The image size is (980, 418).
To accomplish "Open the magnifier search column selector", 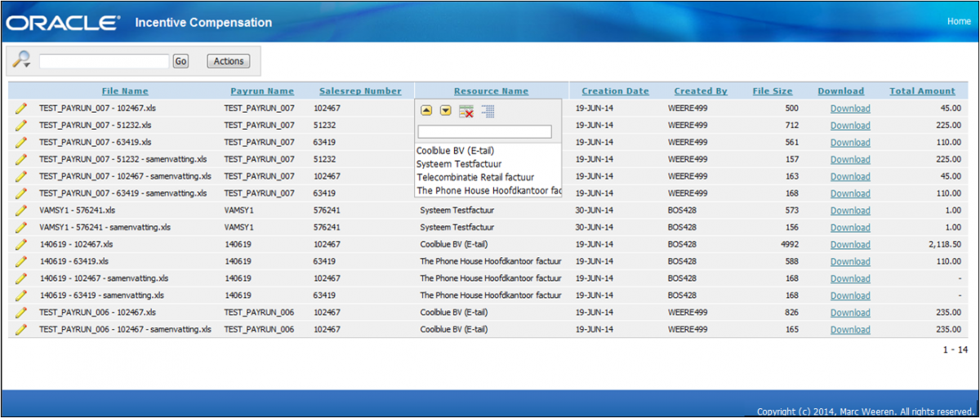I will 22,60.
